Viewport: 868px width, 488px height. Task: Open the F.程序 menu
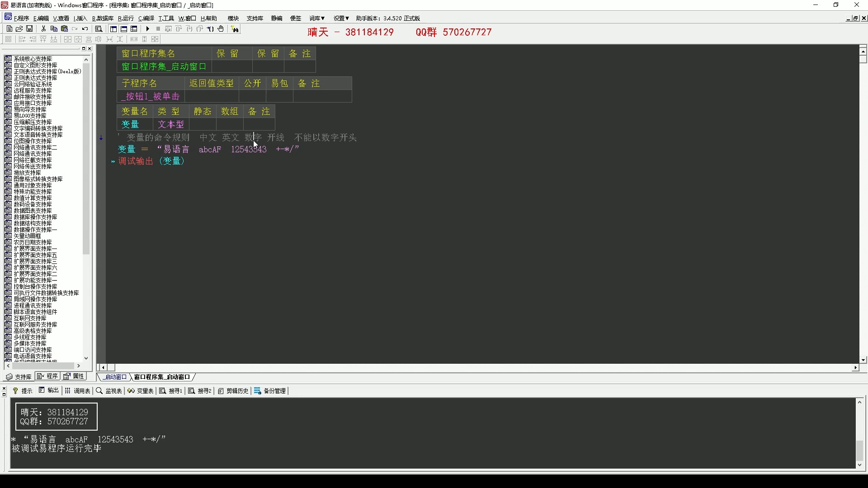tap(21, 18)
